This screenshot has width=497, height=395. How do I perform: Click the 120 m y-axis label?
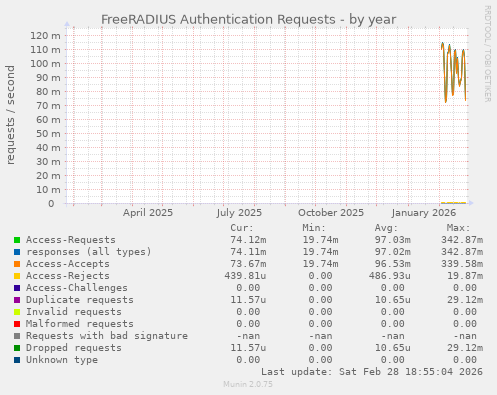click(x=45, y=35)
